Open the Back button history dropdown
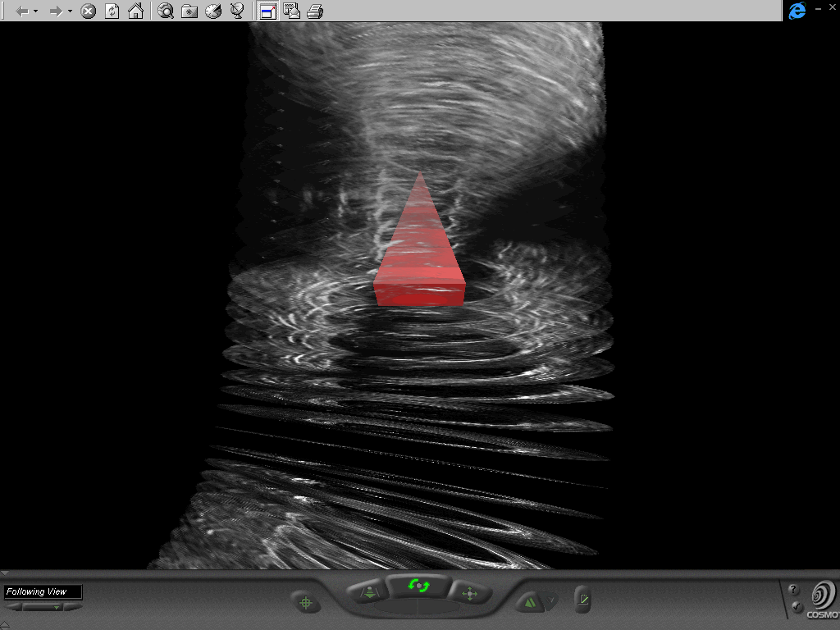 coord(36,11)
